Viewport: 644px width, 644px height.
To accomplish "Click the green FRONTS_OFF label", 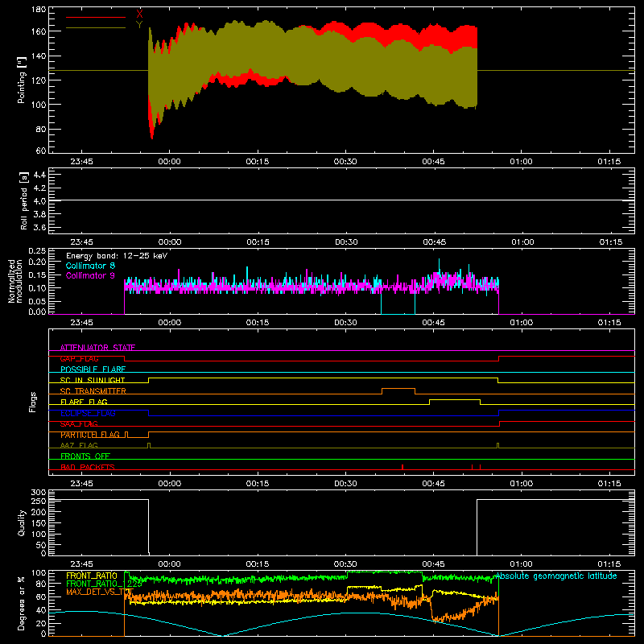I will pos(85,456).
